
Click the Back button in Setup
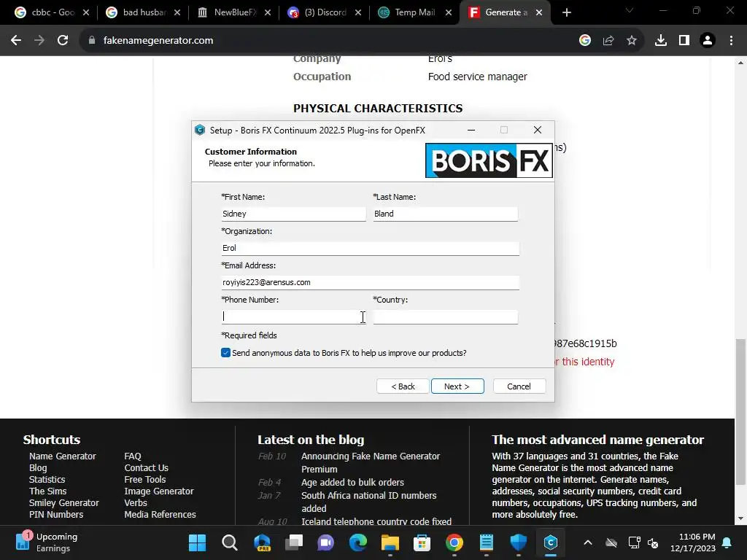[x=403, y=386]
